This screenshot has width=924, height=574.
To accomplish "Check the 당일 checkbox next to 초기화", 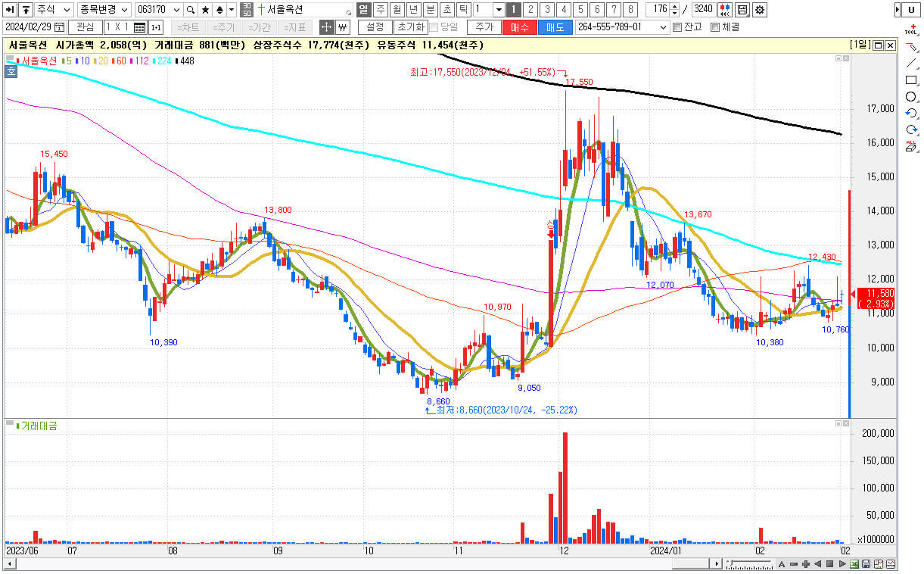I will (x=433, y=27).
